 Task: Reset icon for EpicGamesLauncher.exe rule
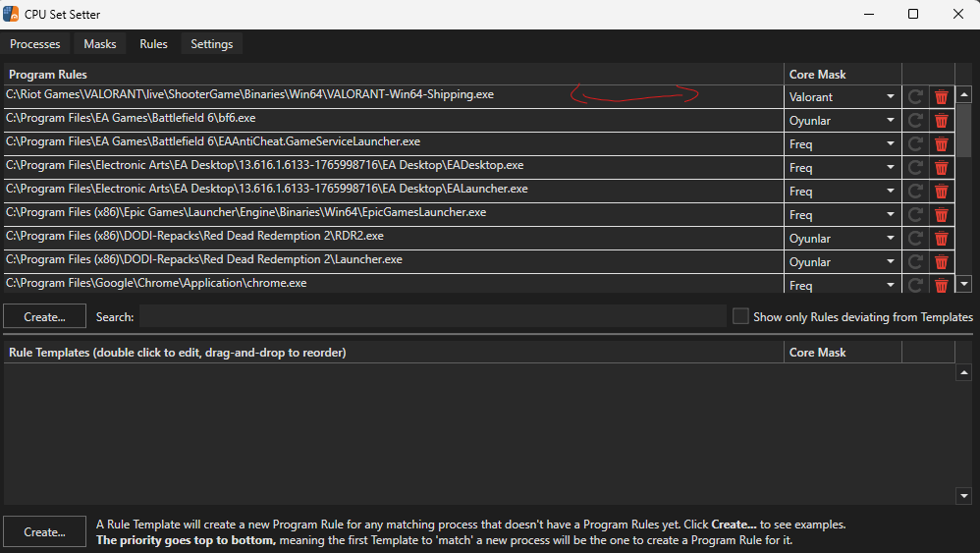[x=915, y=215]
